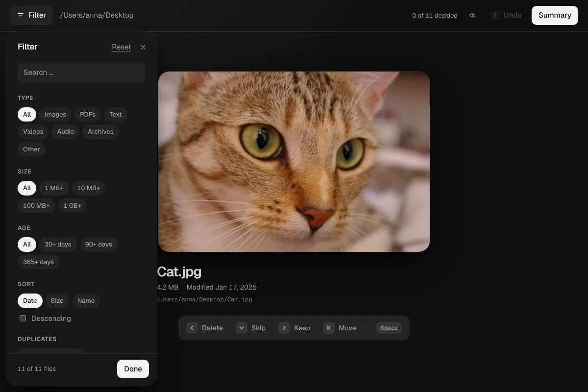
Task: Sort files by Name
Action: tap(86, 301)
